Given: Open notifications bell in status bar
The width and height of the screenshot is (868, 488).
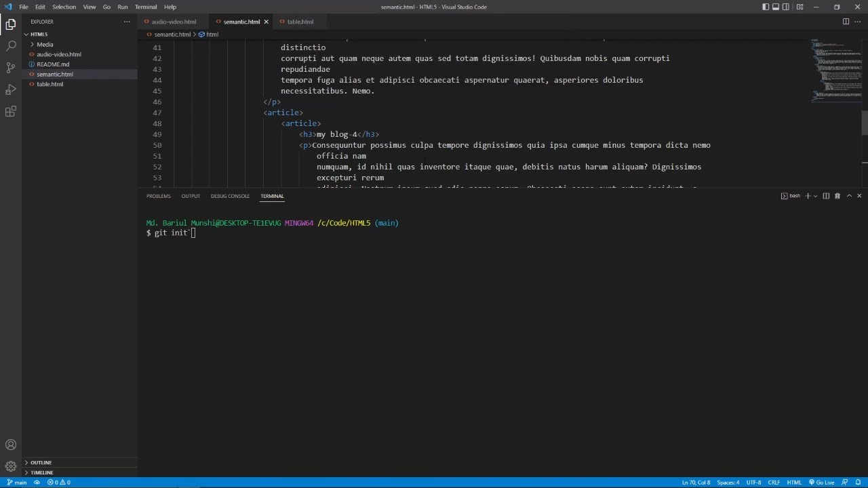Looking at the screenshot, I should [857, 483].
